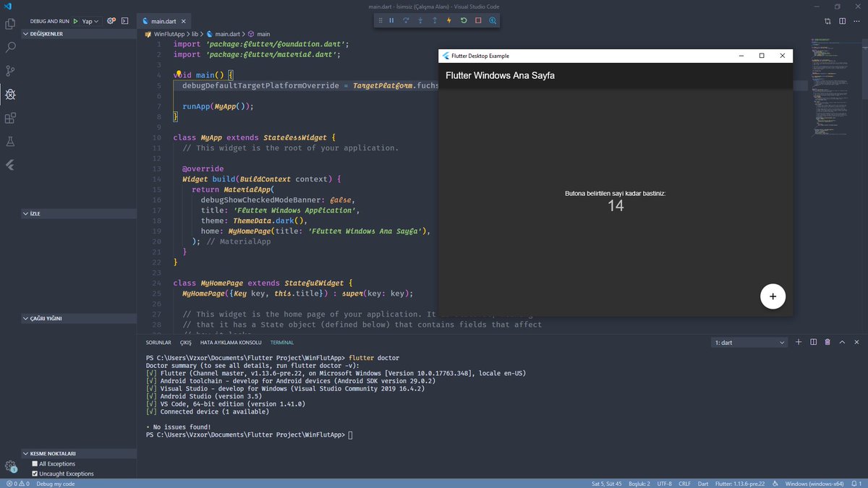Open the debug console icon in sidebar header
Image resolution: width=868 pixels, height=488 pixels.
[x=125, y=22]
